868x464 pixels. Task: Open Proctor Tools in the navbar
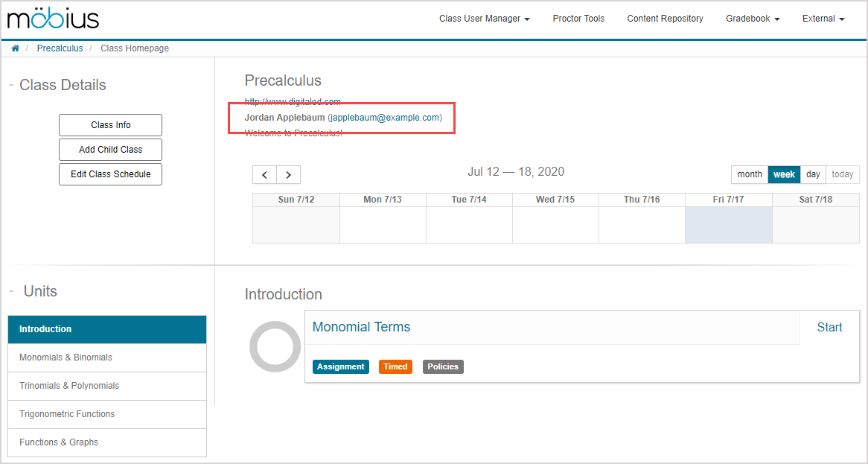click(578, 19)
